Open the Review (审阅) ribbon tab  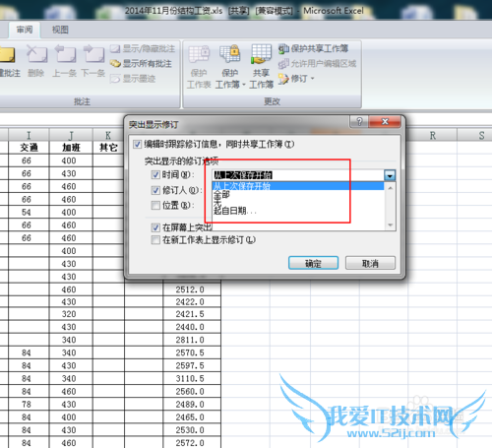(x=25, y=30)
